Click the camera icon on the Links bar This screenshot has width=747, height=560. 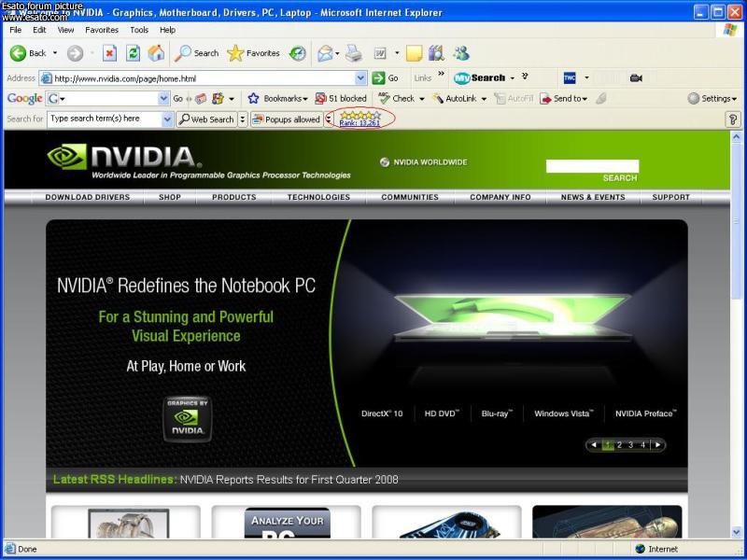tap(636, 78)
